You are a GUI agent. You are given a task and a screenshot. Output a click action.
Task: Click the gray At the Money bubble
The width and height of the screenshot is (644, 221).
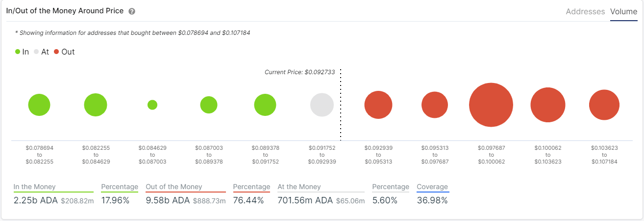(x=322, y=105)
